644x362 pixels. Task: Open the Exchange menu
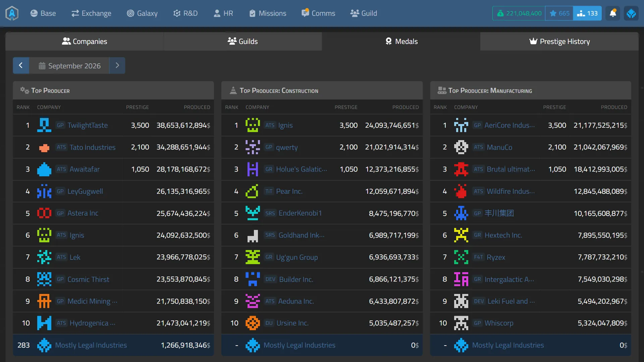[x=91, y=13]
